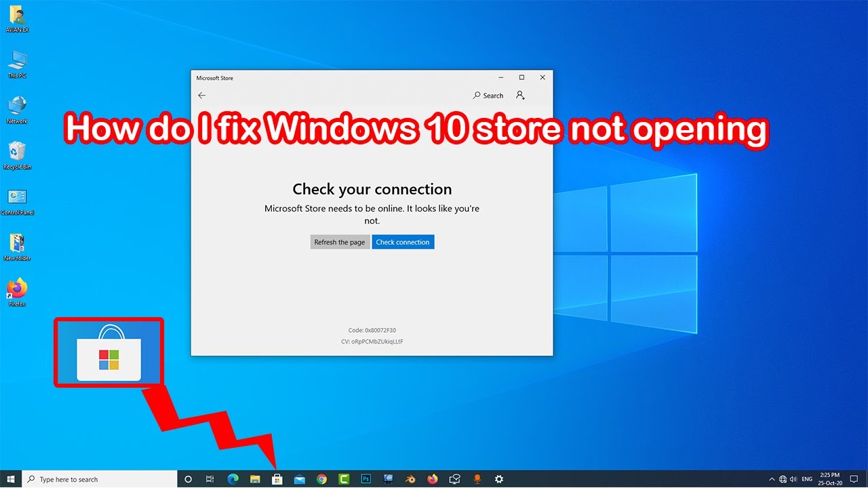
Task: Open Search in the Microsoft Store header
Action: 488,96
